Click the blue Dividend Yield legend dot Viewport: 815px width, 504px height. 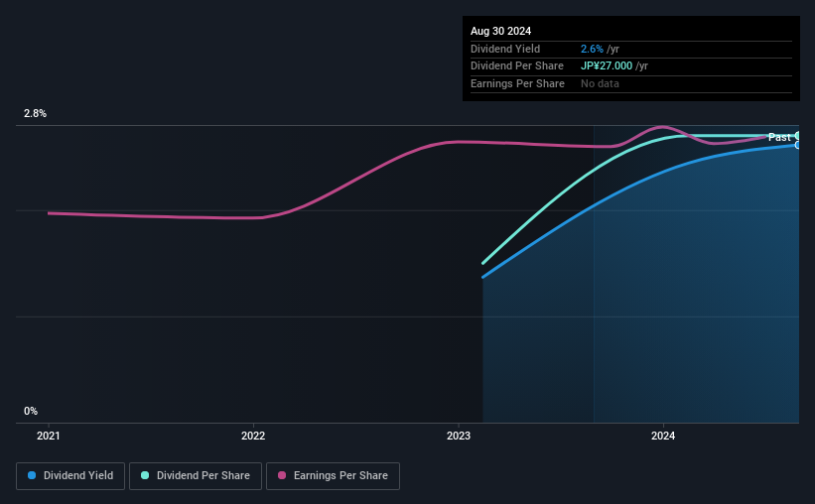[32, 475]
